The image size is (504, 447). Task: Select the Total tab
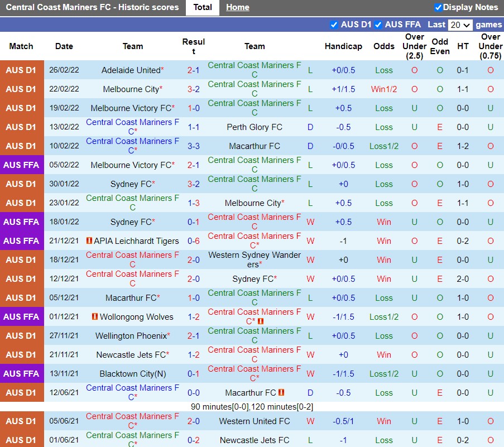[x=203, y=7]
